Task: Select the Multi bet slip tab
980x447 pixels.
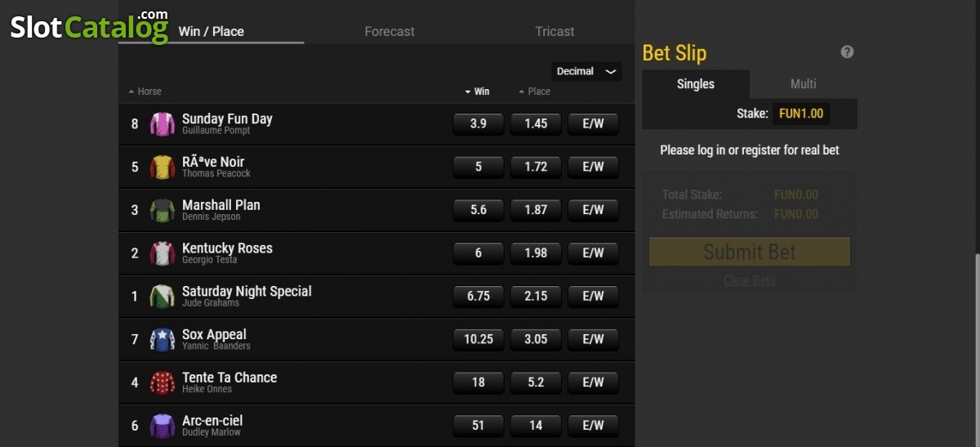Action: point(804,84)
